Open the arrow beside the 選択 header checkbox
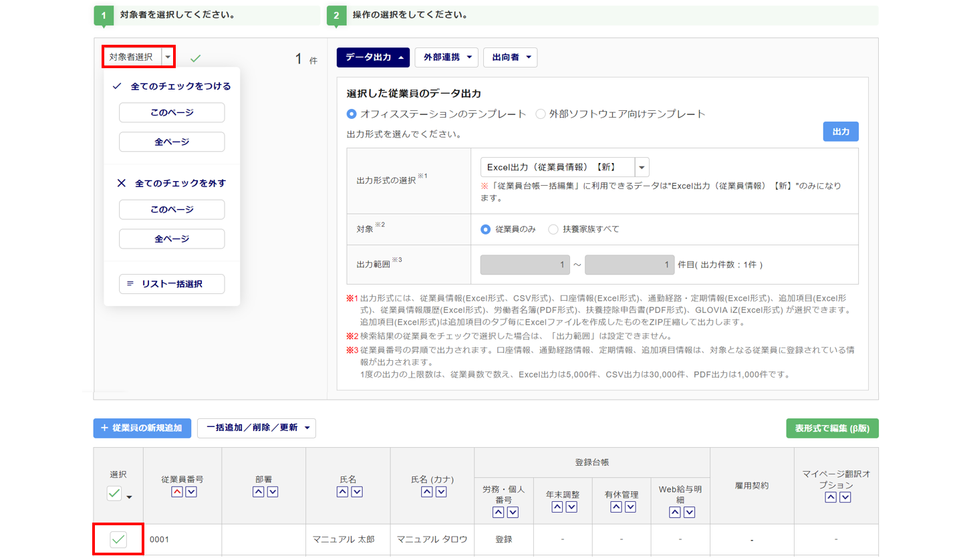 [x=129, y=497]
